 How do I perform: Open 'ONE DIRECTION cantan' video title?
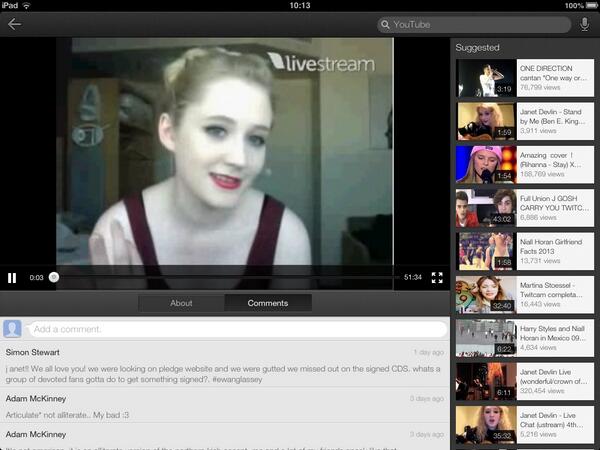pyautogui.click(x=553, y=73)
